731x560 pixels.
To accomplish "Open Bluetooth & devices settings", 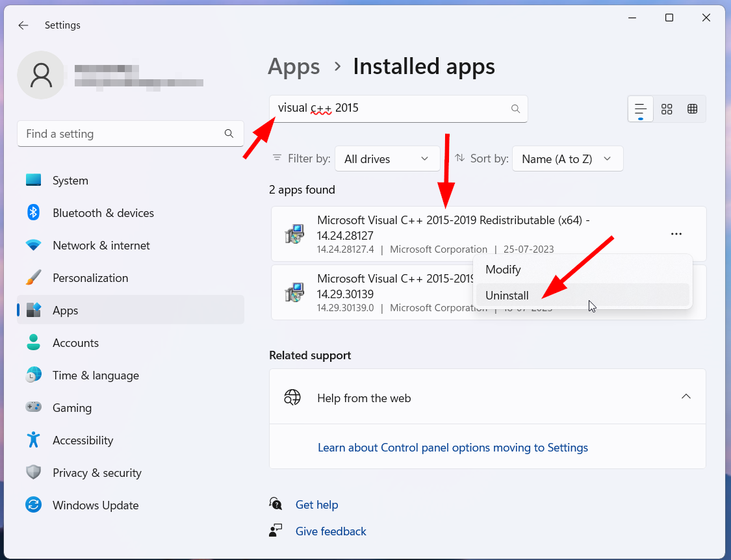I will [x=131, y=213].
